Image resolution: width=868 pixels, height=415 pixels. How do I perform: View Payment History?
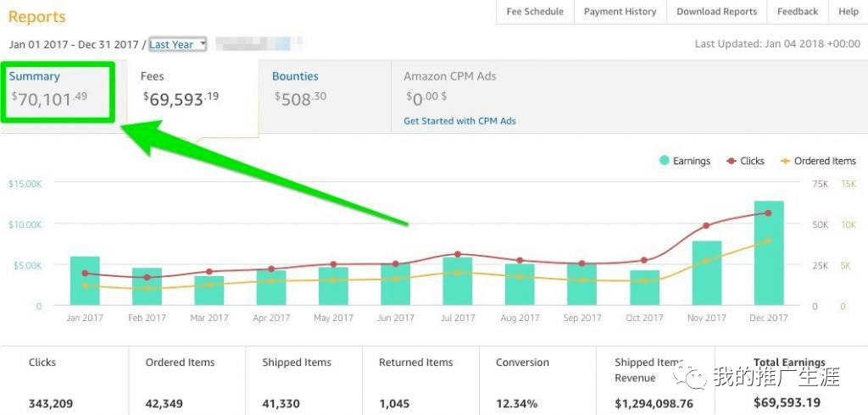[620, 12]
